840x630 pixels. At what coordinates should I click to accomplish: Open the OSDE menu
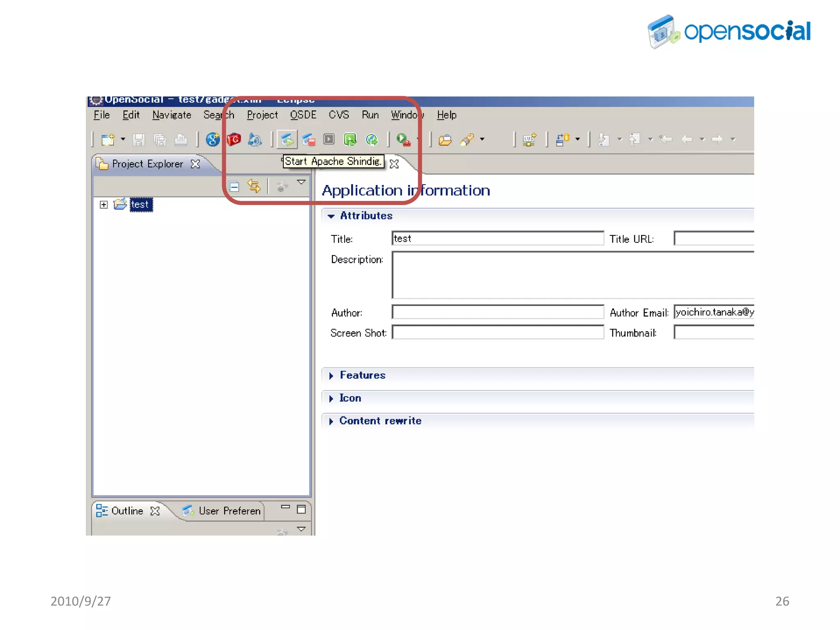(x=303, y=115)
